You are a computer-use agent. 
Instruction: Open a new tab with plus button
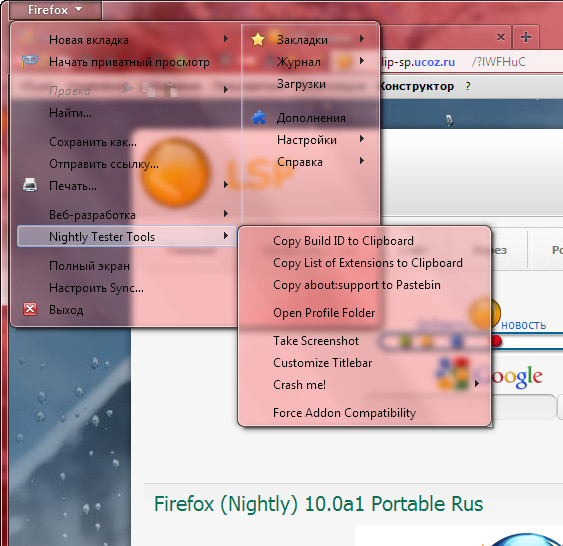tap(526, 37)
